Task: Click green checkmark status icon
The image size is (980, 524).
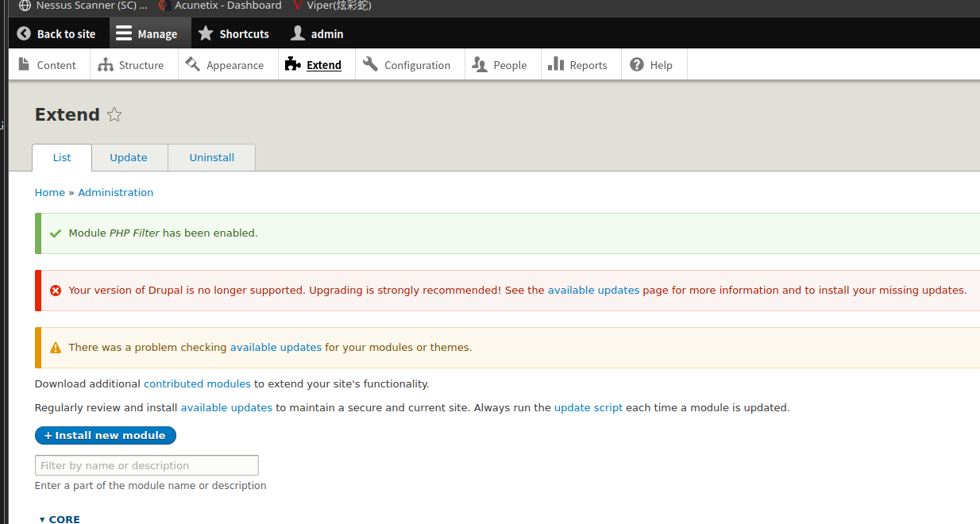Action: click(x=56, y=233)
